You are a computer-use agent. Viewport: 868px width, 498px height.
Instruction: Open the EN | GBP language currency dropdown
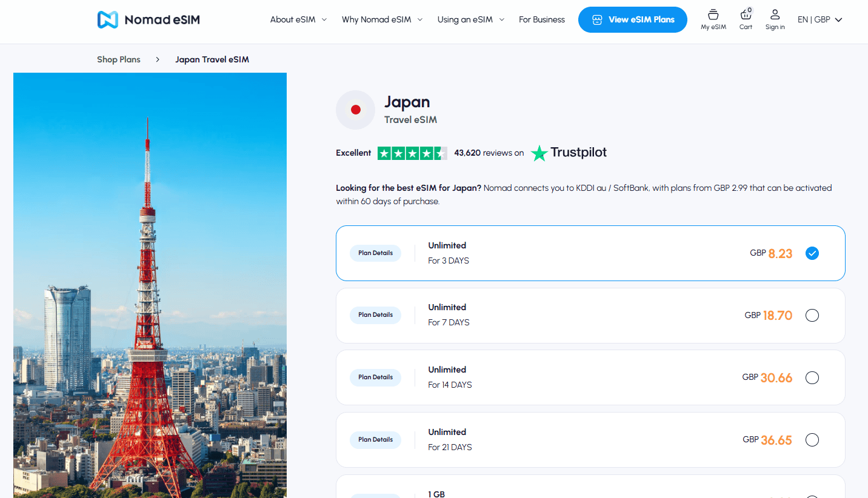820,19
